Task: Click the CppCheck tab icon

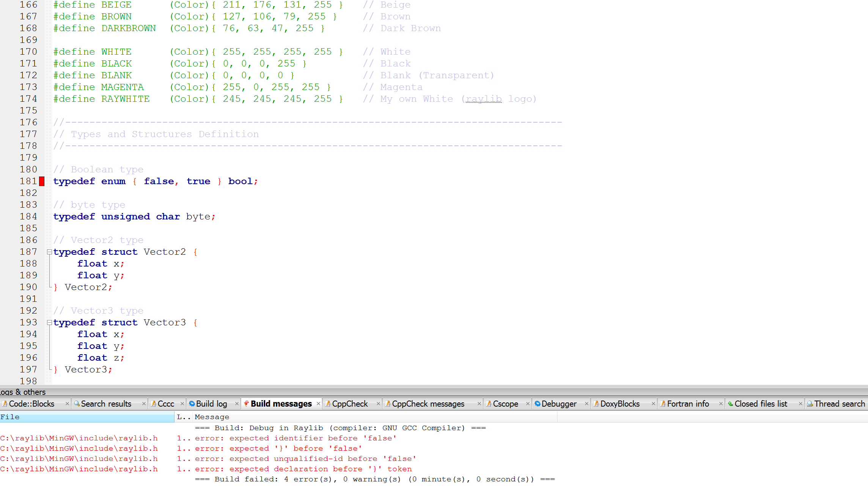Action: click(328, 404)
